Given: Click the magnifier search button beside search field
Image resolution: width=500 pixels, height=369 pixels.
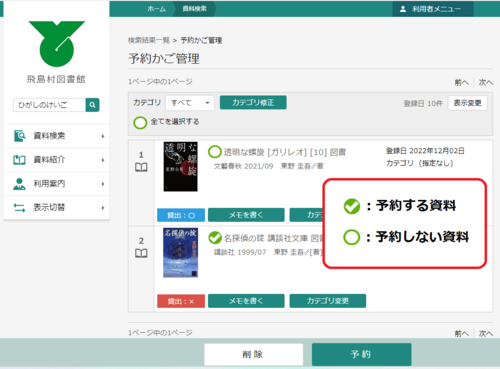Looking at the screenshot, I should (x=92, y=105).
